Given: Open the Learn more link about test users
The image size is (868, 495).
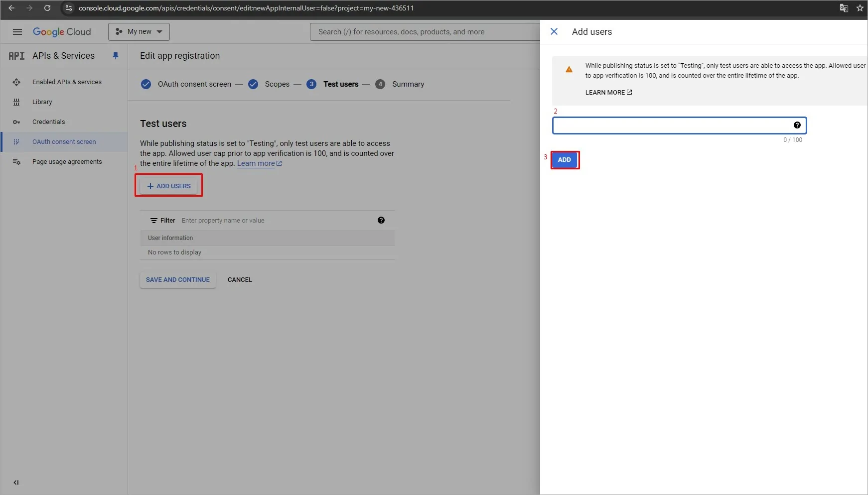Looking at the screenshot, I should point(256,163).
